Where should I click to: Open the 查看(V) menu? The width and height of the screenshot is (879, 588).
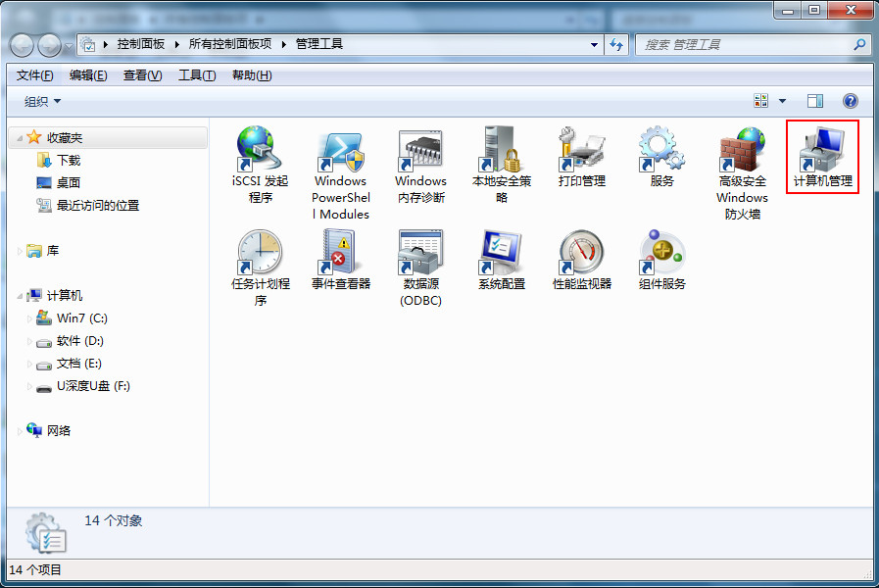[x=142, y=75]
